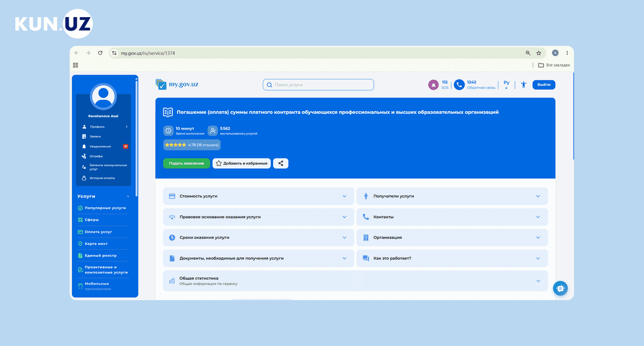Screen dimensions: 644x346
Task: Click the Chrome profile avatar
Action: tap(555, 53)
